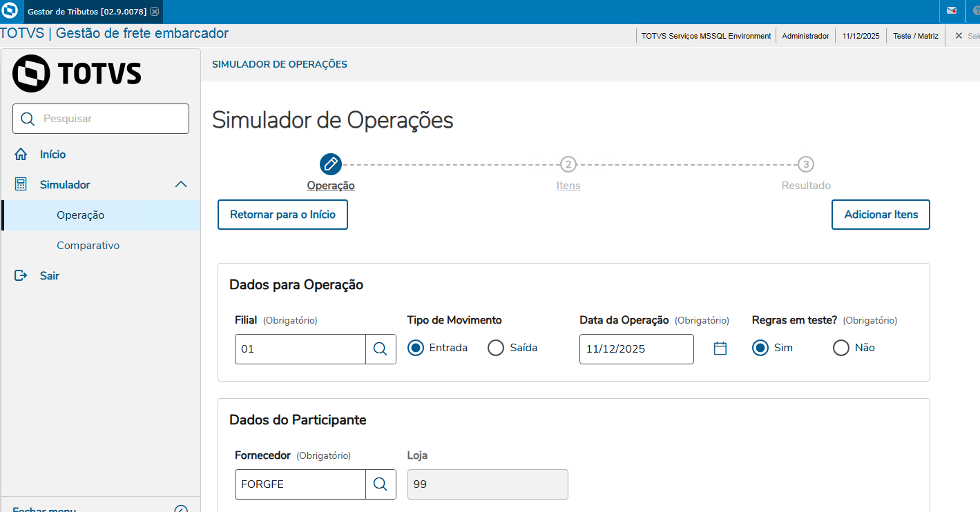Click the calculator icon beside Simulador
This screenshot has width=980, height=512.
click(x=21, y=184)
